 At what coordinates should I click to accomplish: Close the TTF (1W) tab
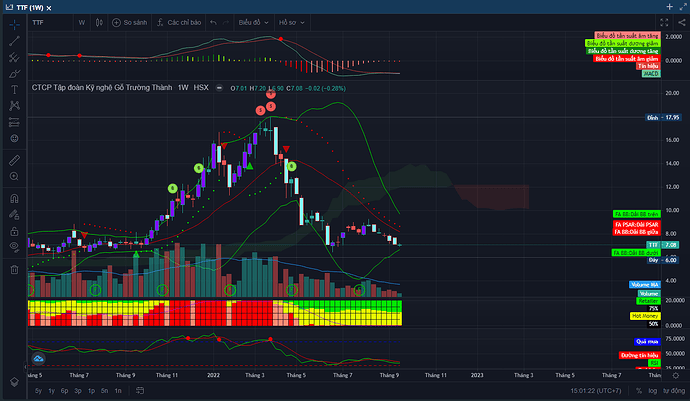(49, 8)
